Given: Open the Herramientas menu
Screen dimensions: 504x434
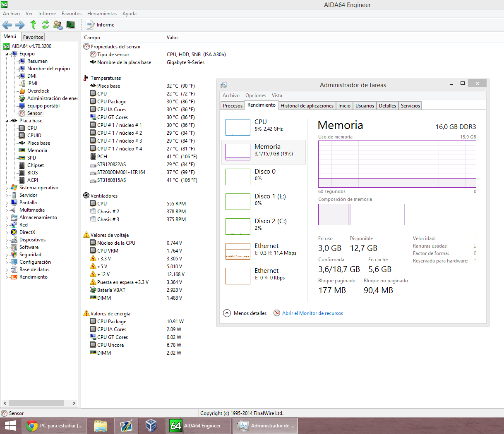Looking at the screenshot, I should 102,14.
